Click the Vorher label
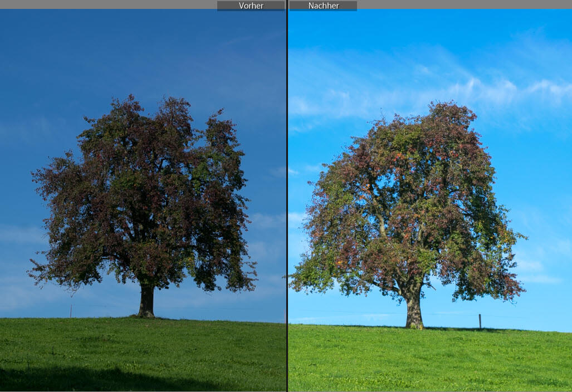The height and width of the screenshot is (392, 572). point(251,6)
